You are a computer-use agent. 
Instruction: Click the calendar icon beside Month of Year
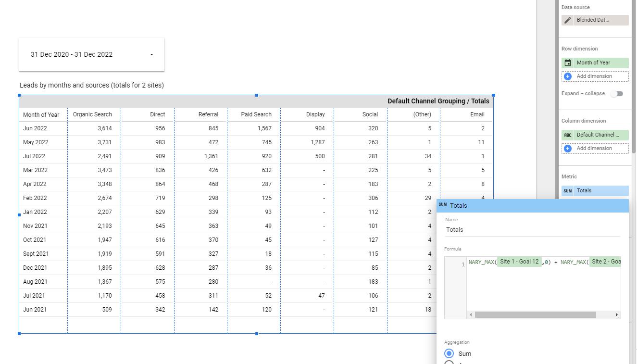[568, 63]
